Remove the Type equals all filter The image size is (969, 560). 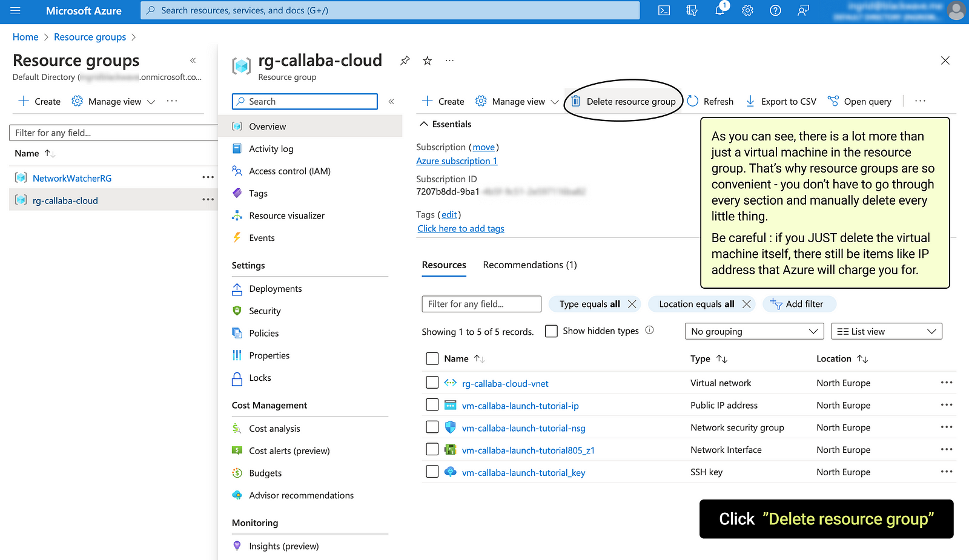[632, 304]
